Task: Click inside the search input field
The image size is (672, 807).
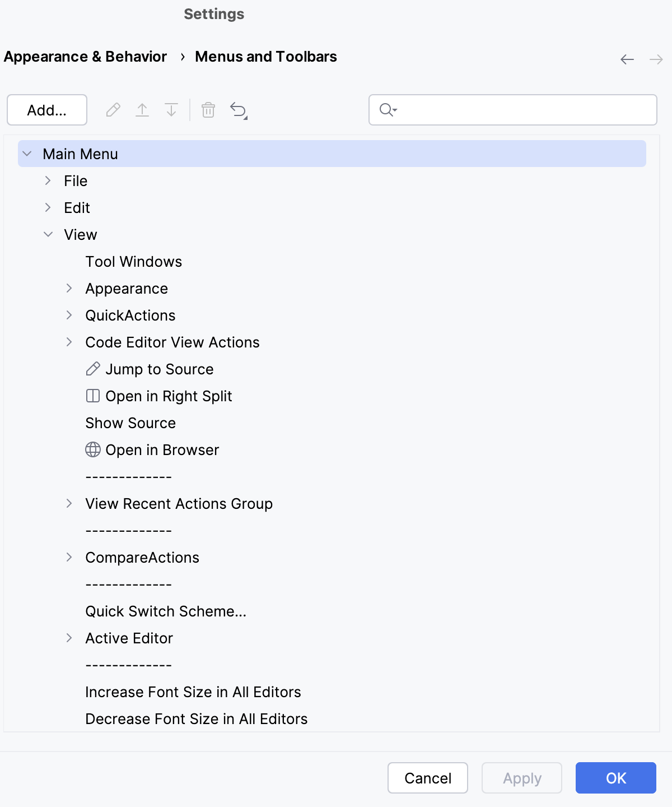Action: (504, 110)
